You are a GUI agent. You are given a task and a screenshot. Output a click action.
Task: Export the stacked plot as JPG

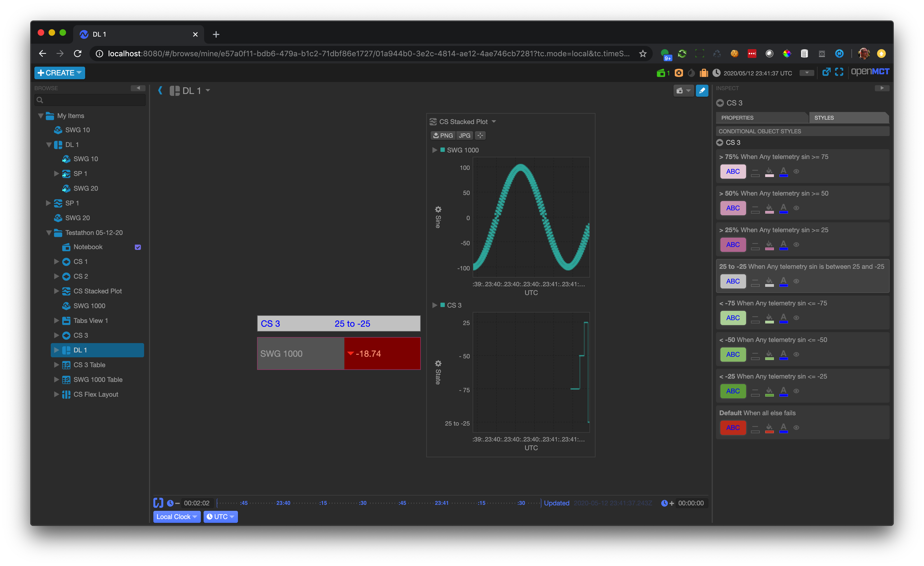[x=464, y=135]
